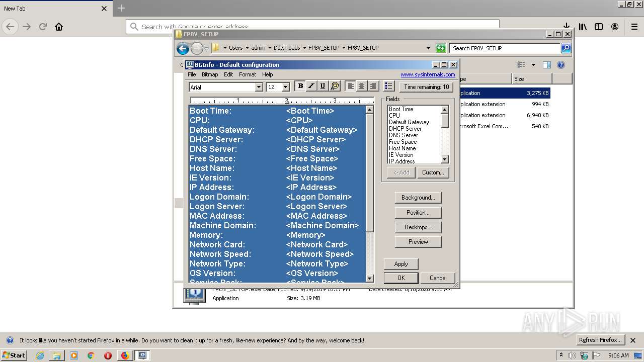Open Firefox library icon
644x362 pixels.
click(583, 27)
